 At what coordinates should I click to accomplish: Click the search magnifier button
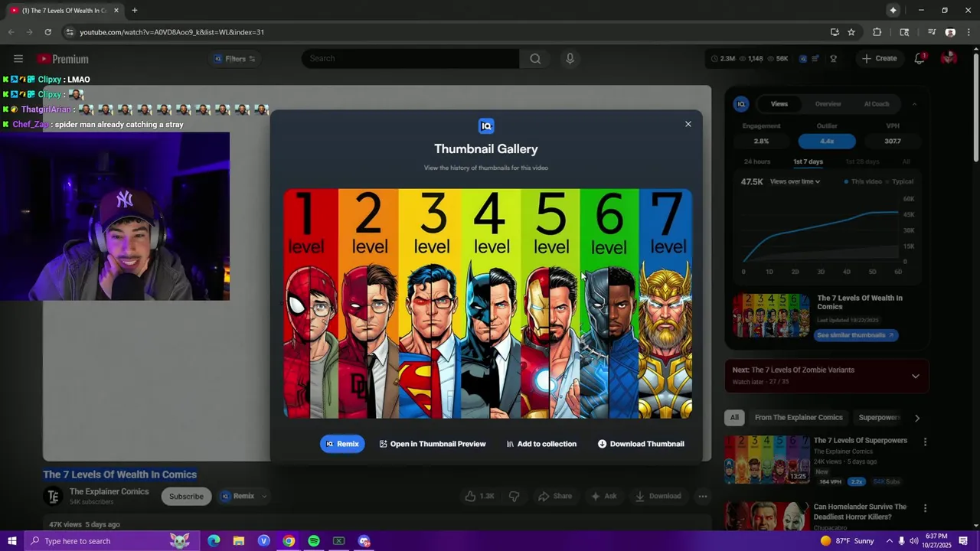click(x=535, y=59)
